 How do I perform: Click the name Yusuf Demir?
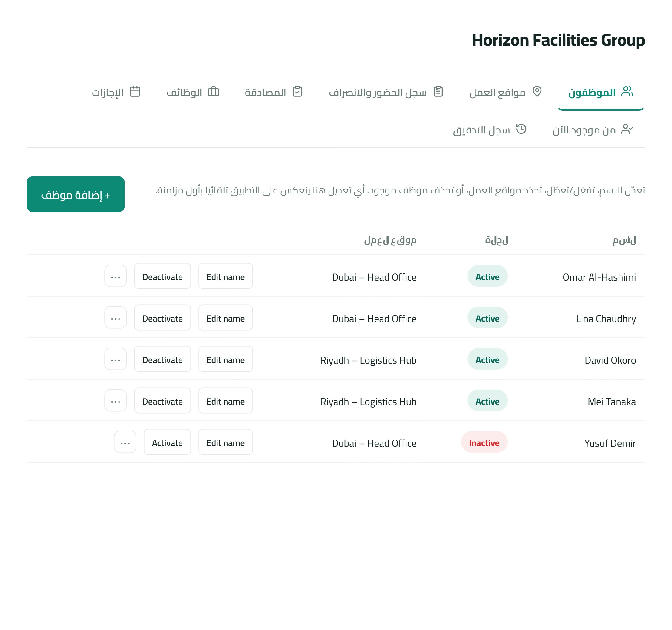[610, 443]
